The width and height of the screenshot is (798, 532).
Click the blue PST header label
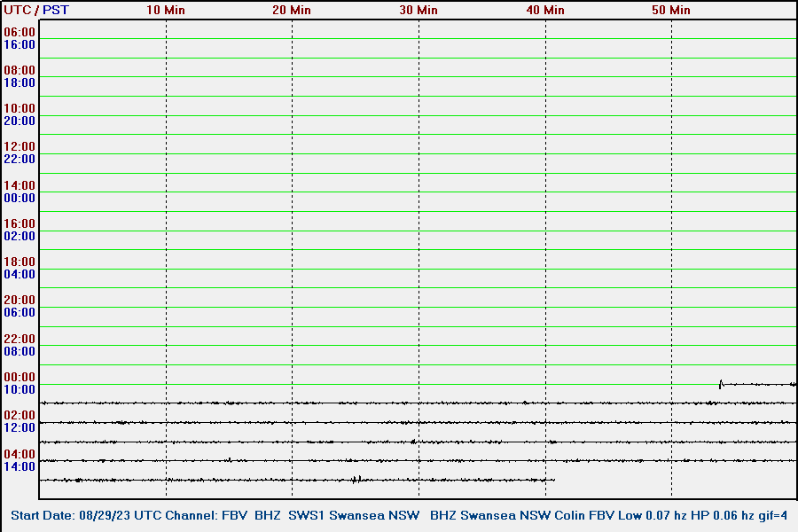point(56,10)
